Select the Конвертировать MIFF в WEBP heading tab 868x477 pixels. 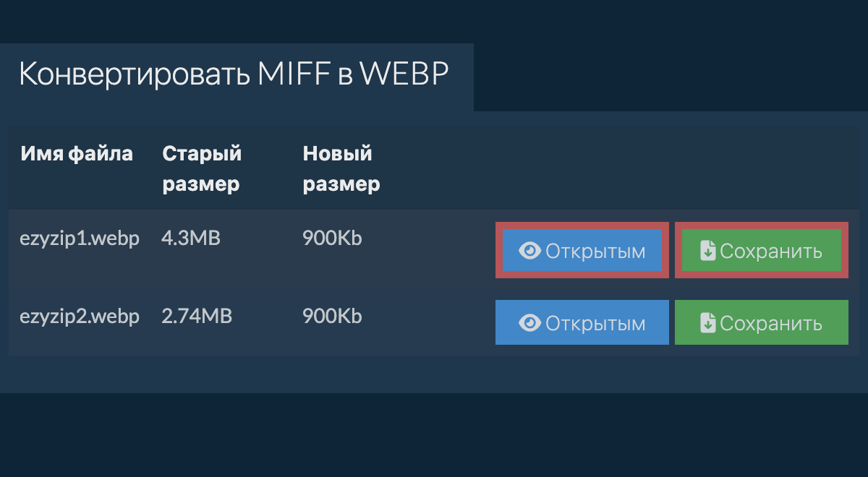click(x=234, y=75)
